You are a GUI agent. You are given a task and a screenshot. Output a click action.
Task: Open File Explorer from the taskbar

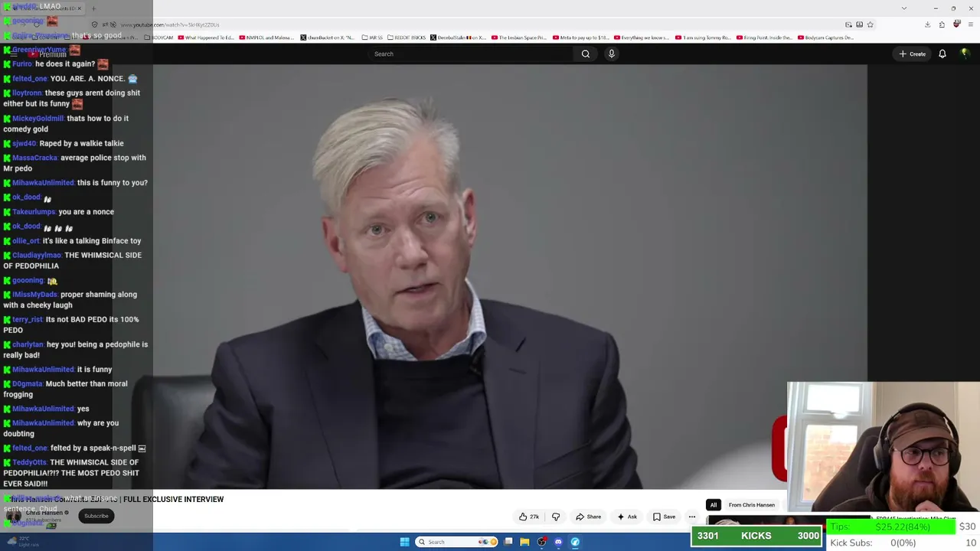524,542
